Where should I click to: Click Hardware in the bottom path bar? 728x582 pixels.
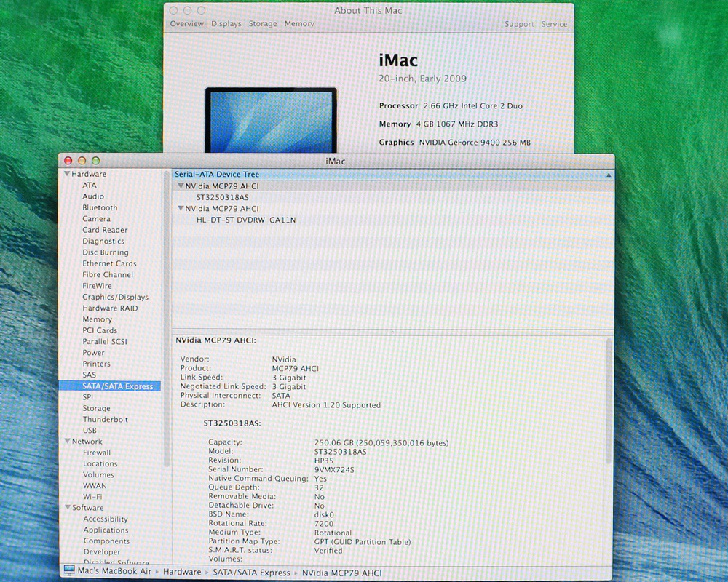click(182, 573)
